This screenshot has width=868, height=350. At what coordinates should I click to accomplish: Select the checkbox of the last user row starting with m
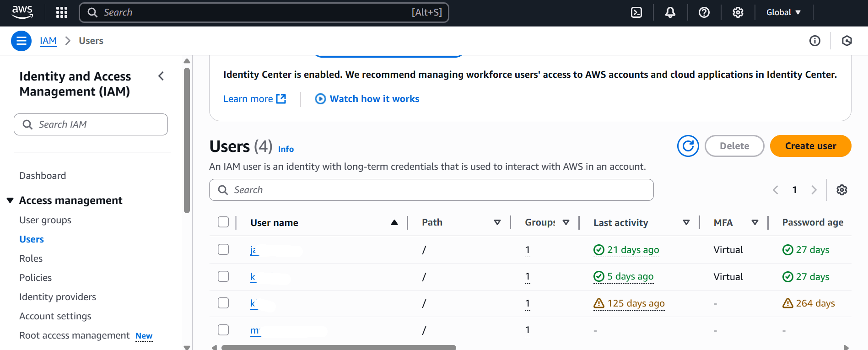[223, 330]
